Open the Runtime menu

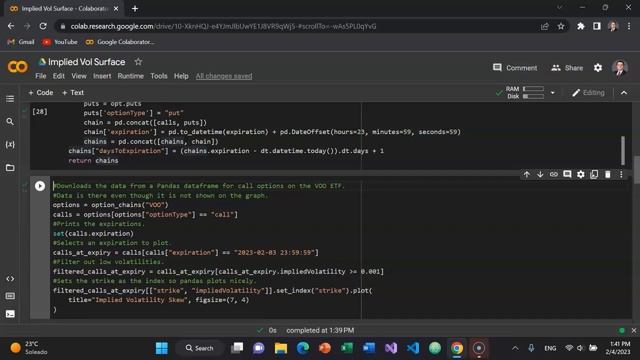coord(131,76)
